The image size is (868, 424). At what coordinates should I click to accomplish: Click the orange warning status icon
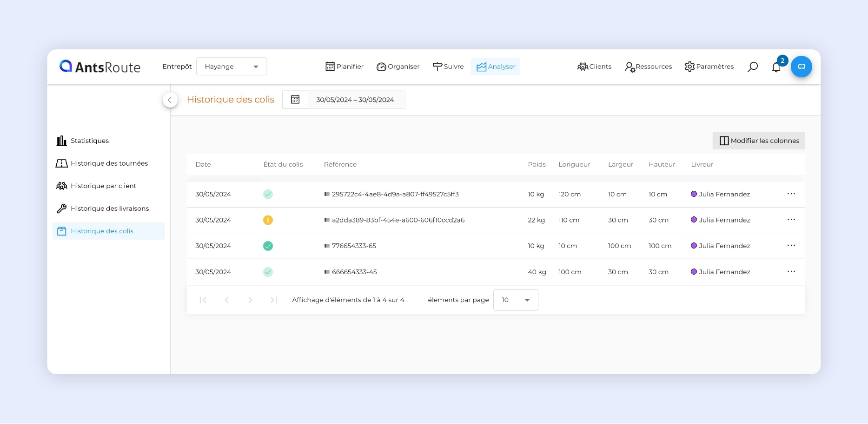268,220
